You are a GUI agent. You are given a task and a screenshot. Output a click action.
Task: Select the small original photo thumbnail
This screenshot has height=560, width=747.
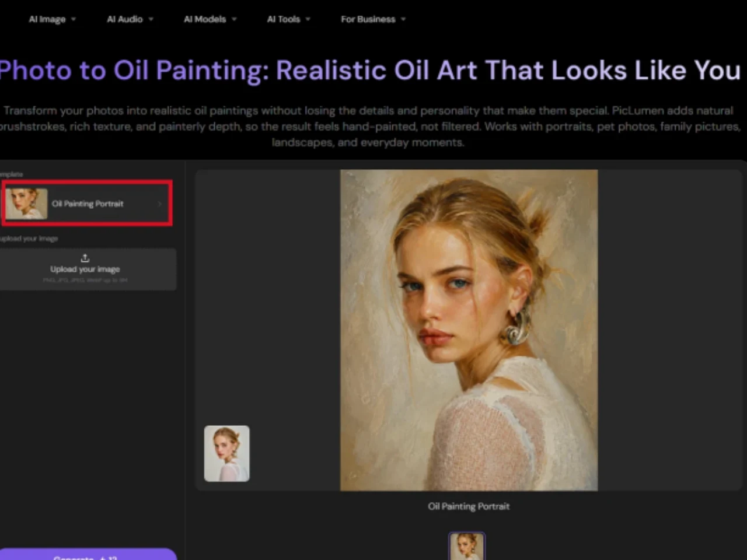point(227,454)
